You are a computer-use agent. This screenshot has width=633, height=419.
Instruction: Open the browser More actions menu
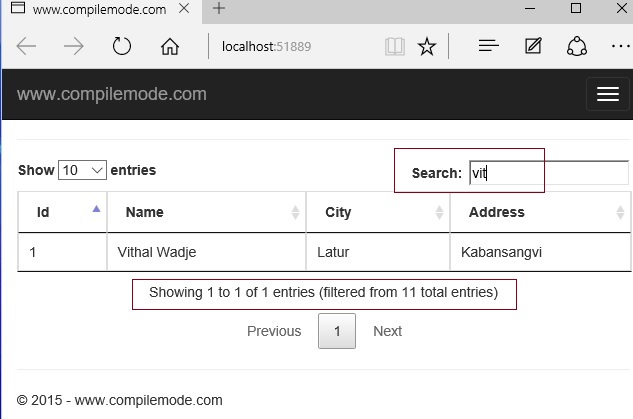tap(619, 46)
